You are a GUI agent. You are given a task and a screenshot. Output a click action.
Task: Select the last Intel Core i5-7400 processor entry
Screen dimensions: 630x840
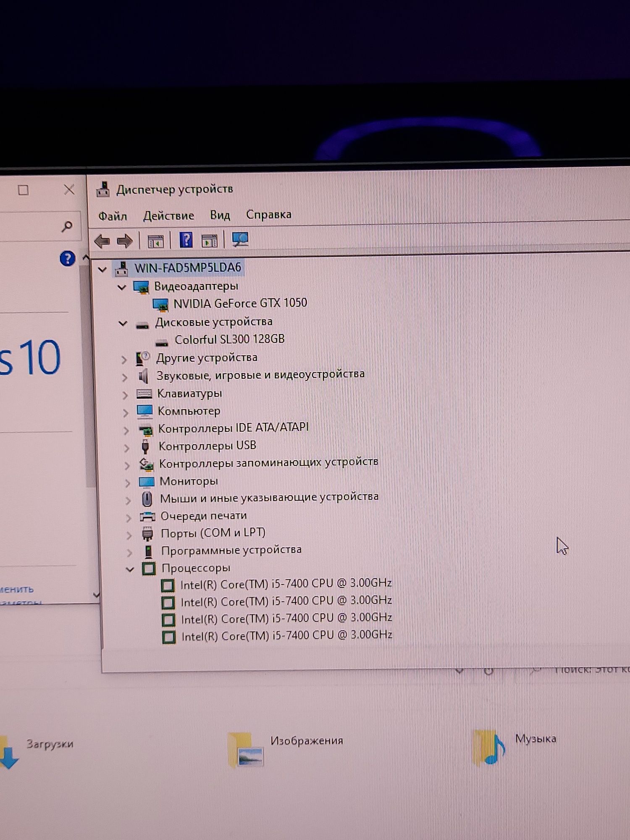point(287,635)
